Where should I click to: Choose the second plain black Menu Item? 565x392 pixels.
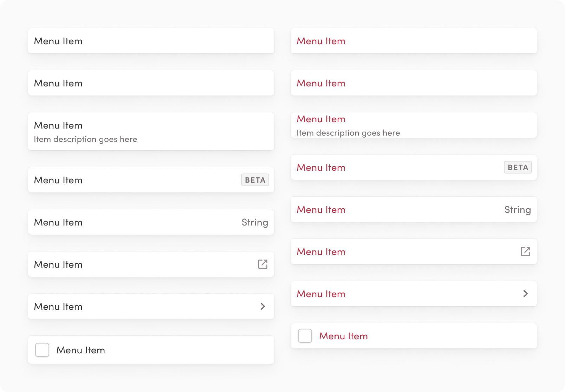(x=58, y=83)
